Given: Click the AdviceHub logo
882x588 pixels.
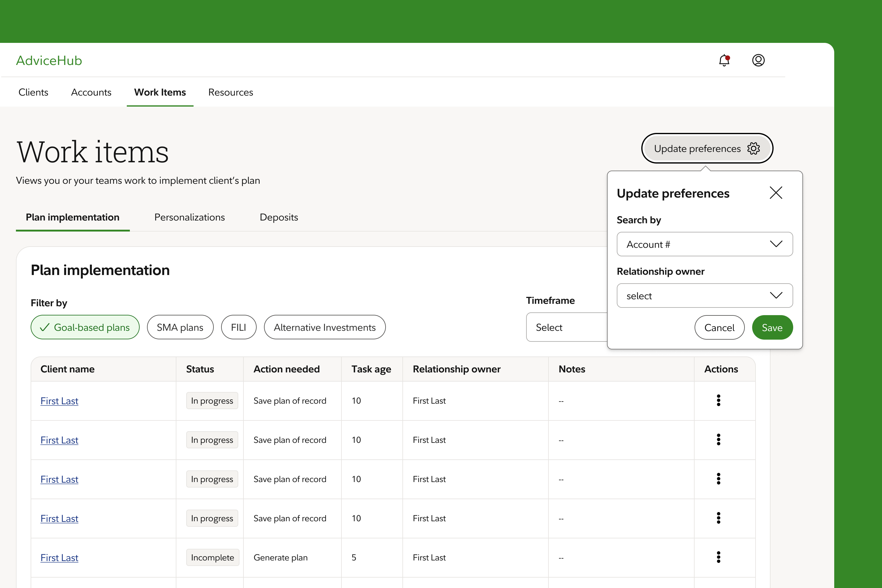Looking at the screenshot, I should (49, 60).
